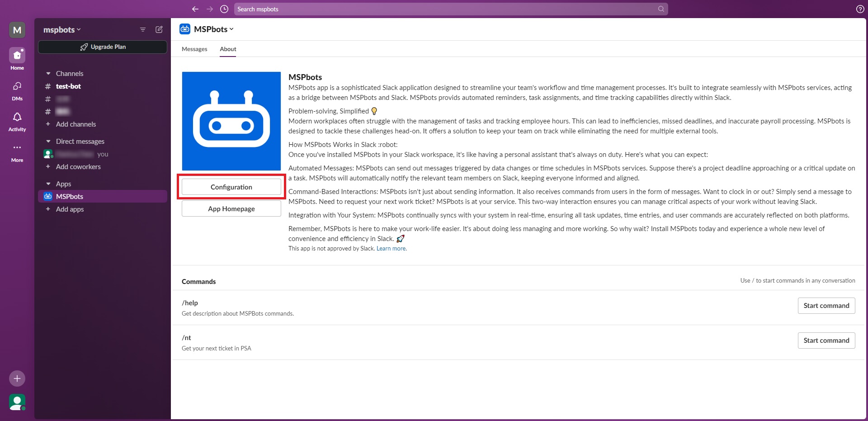The height and width of the screenshot is (421, 868).
Task: Click the More ellipsis icon
Action: pyautogui.click(x=17, y=148)
